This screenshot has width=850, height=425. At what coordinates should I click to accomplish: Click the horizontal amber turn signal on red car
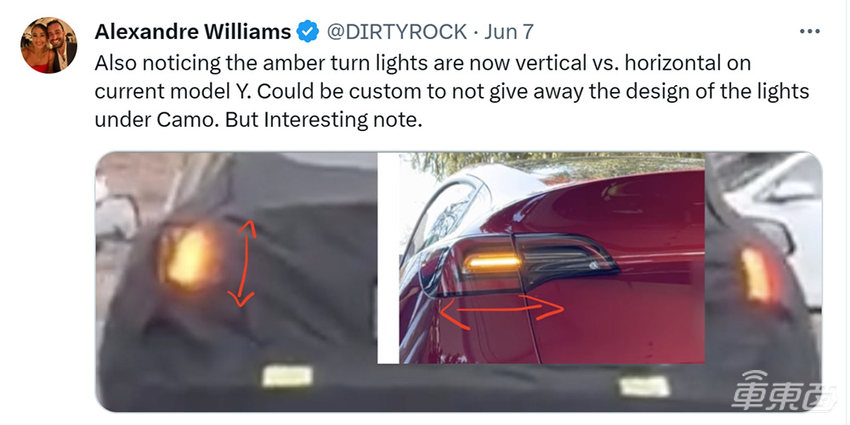[x=492, y=263]
